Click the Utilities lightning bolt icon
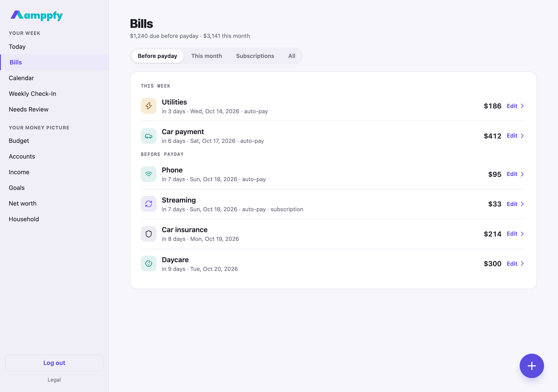Viewport: 558px width, 392px height. point(148,106)
